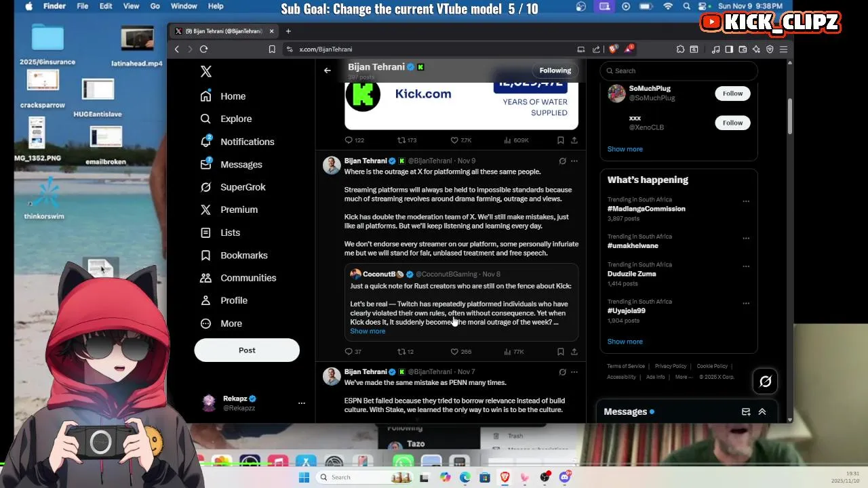Open the browser extensions puzzle icon
This screenshot has width=868, height=488.
[x=680, y=49]
